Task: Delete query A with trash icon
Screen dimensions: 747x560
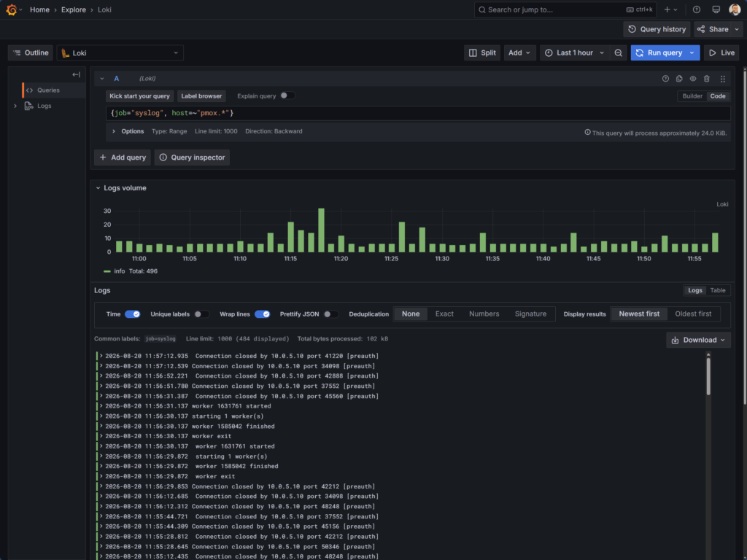Action: [x=706, y=79]
